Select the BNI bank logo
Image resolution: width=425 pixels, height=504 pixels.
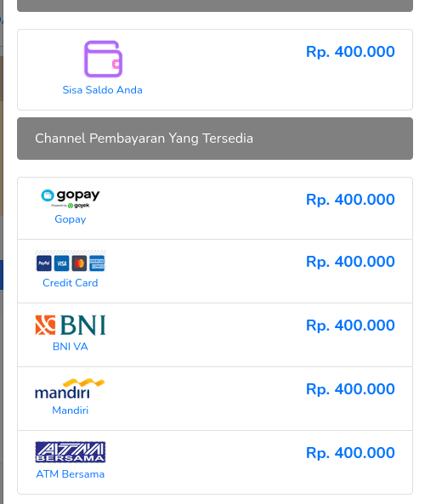[71, 325]
